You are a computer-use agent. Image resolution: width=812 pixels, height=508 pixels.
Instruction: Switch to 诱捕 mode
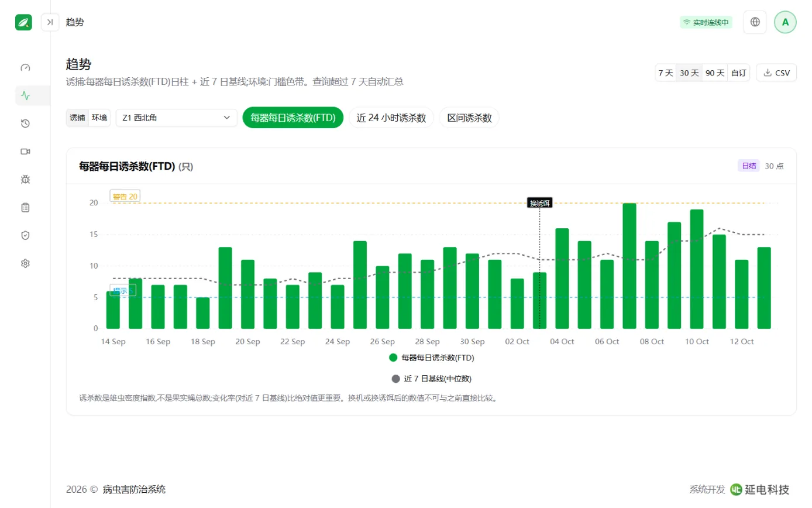point(77,118)
